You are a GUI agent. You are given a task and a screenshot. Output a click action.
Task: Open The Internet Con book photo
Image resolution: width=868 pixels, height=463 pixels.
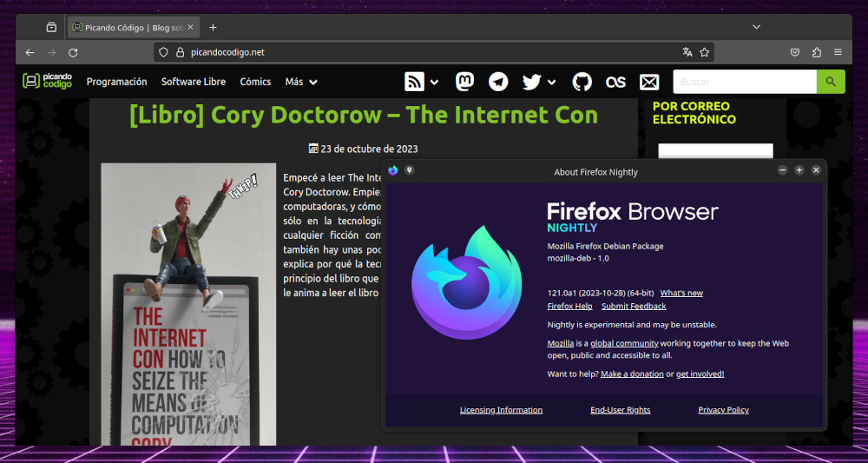pyautogui.click(x=188, y=304)
